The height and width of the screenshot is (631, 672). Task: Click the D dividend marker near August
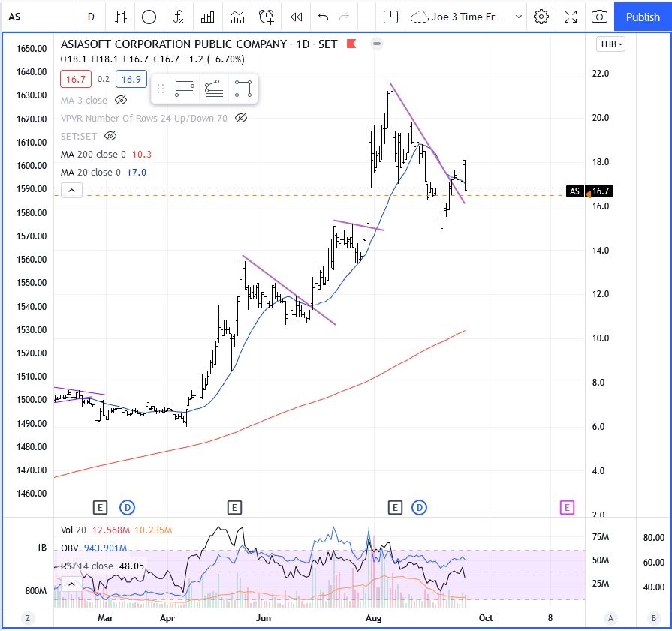point(419,508)
